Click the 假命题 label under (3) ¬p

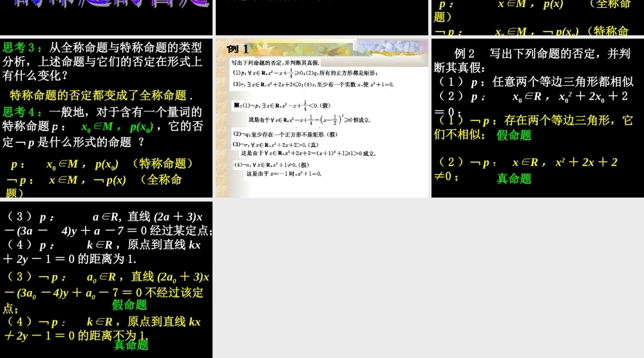point(129,305)
